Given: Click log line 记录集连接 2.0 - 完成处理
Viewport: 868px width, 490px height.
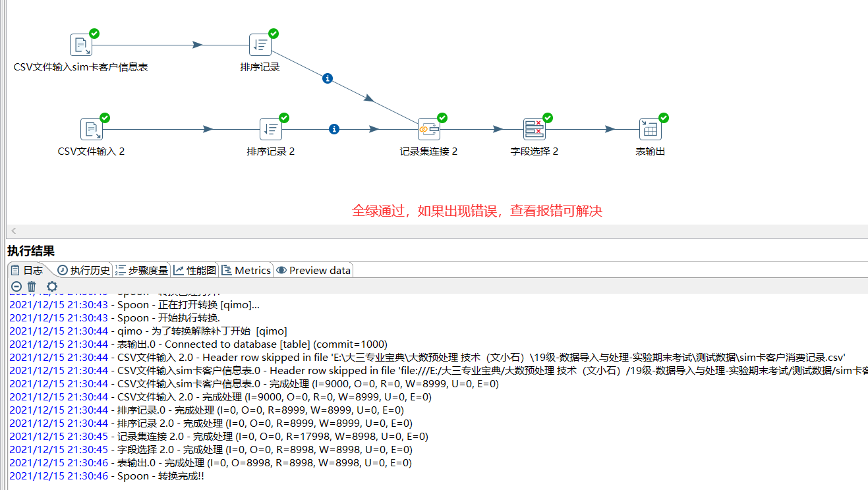Looking at the screenshot, I should 219,437.
